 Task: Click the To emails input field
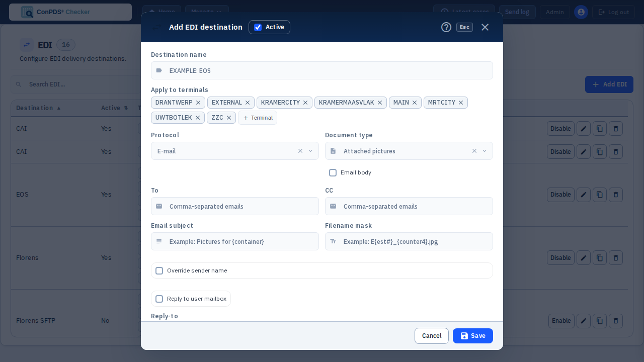pyautogui.click(x=235, y=206)
